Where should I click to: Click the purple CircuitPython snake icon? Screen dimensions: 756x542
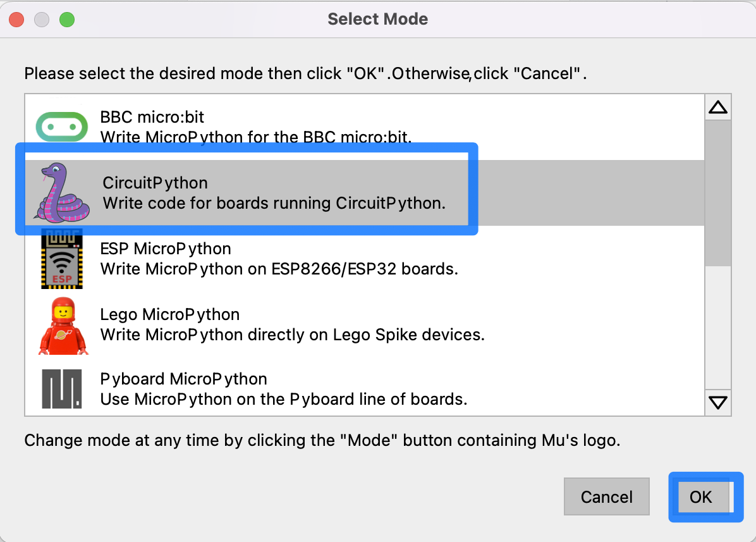point(61,192)
